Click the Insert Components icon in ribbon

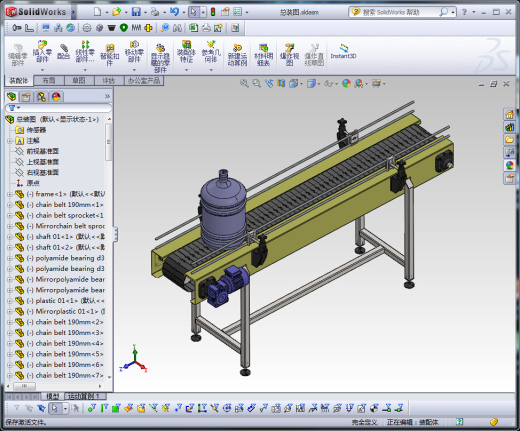click(42, 52)
